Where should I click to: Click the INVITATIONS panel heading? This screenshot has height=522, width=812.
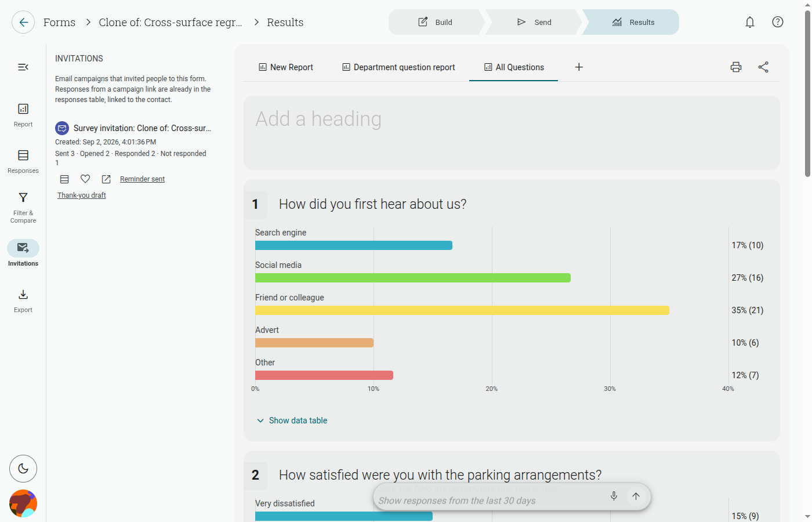tap(79, 59)
